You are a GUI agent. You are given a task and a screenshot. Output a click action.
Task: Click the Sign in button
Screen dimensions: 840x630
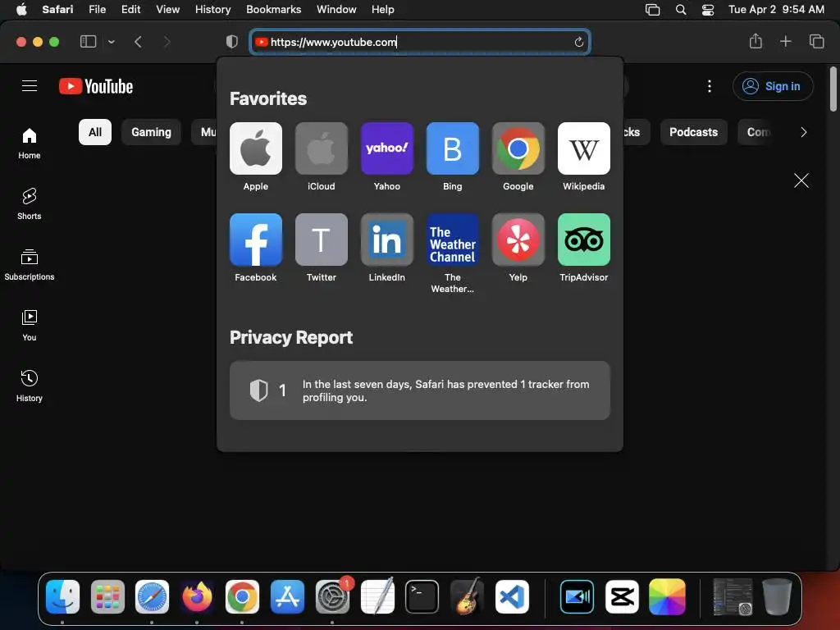(x=773, y=86)
